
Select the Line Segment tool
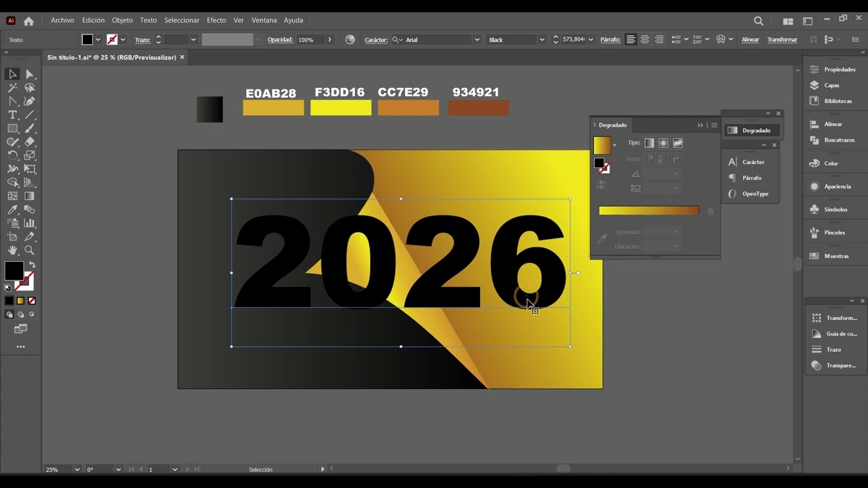[29, 115]
